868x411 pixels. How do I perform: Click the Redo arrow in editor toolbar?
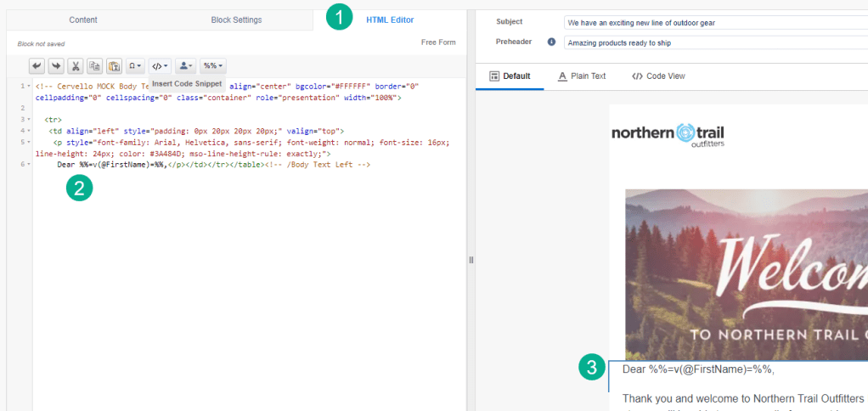56,65
